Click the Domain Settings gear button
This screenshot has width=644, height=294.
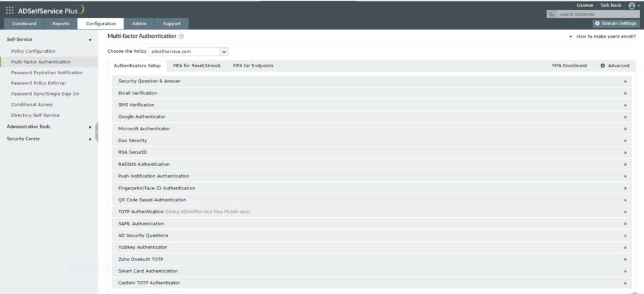(x=616, y=23)
